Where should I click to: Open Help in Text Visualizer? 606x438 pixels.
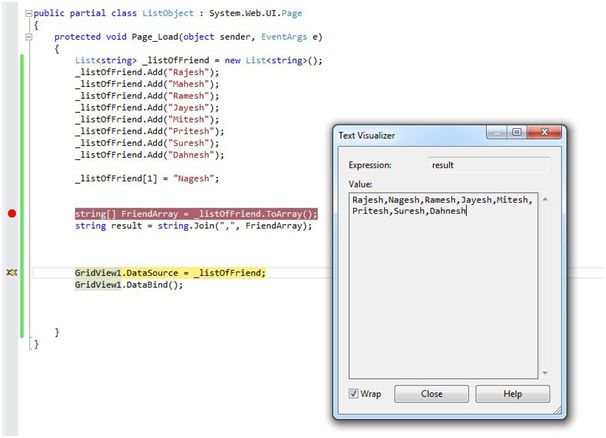tap(512, 394)
